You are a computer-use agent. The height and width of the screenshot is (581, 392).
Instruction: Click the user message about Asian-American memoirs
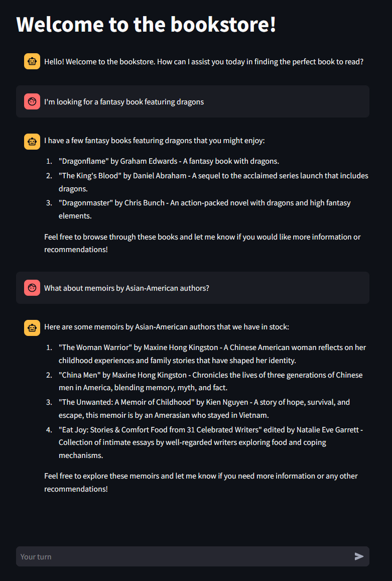[126, 288]
